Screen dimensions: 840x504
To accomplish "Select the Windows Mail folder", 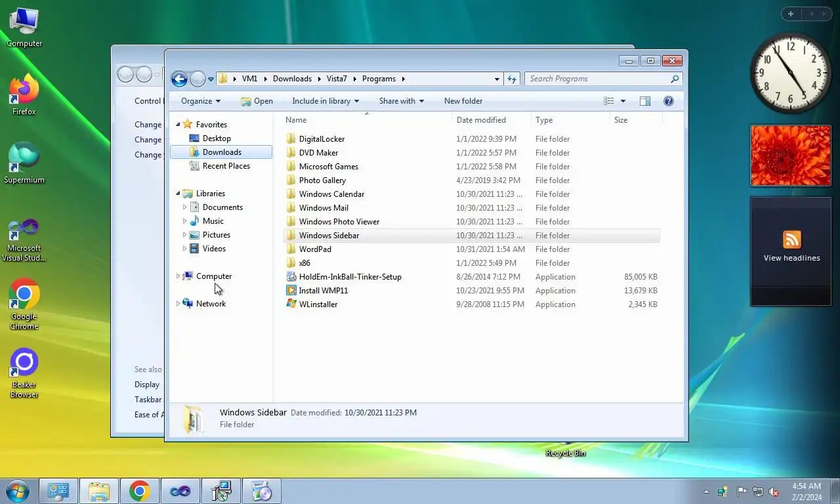I will click(x=472, y=208).
